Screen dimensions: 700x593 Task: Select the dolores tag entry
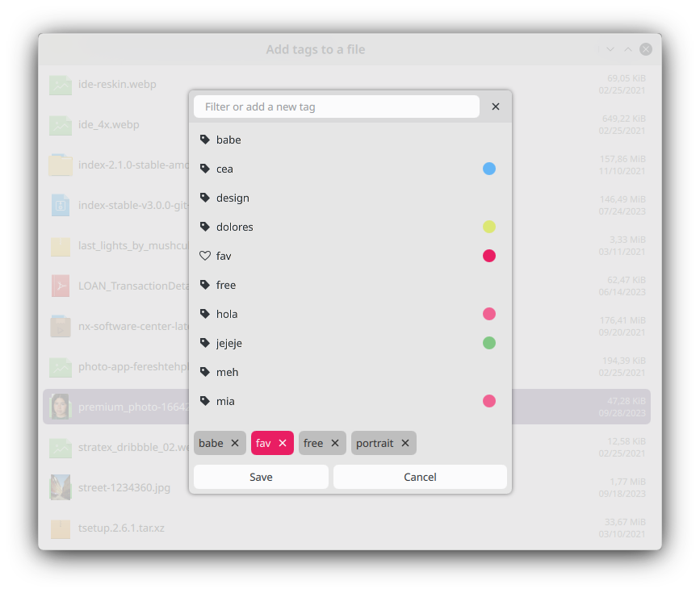coord(234,227)
